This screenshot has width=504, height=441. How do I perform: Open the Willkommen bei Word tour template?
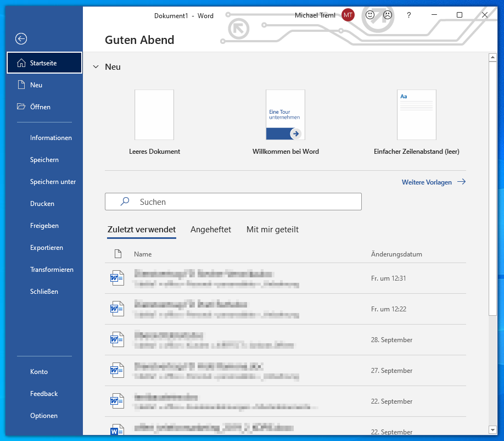(x=285, y=123)
